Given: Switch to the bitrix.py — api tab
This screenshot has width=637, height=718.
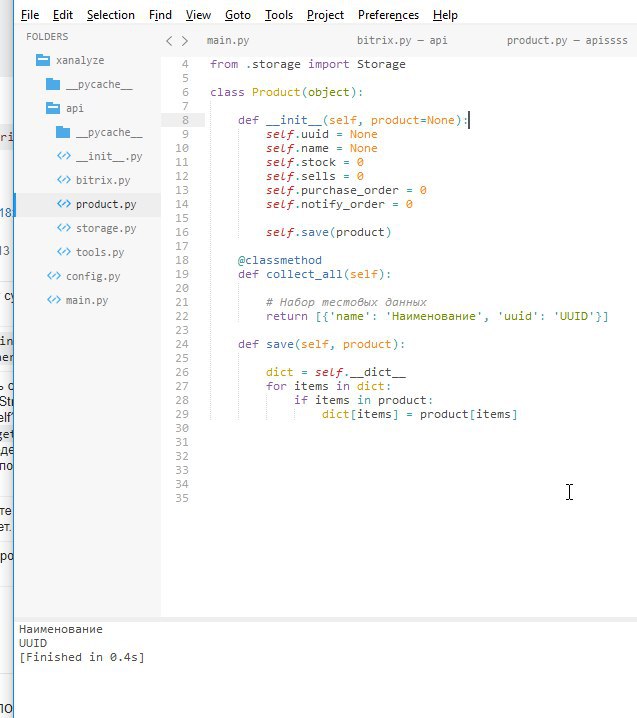Looking at the screenshot, I should [x=401, y=41].
